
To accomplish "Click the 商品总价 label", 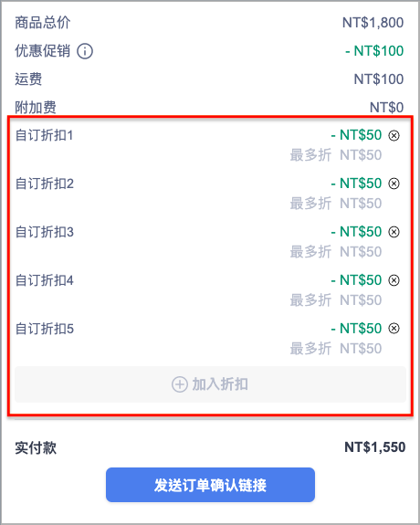I will click(x=43, y=23).
